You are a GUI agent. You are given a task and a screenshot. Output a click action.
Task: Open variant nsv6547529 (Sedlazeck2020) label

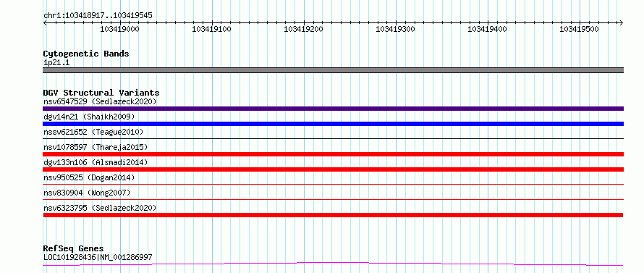[x=100, y=101]
